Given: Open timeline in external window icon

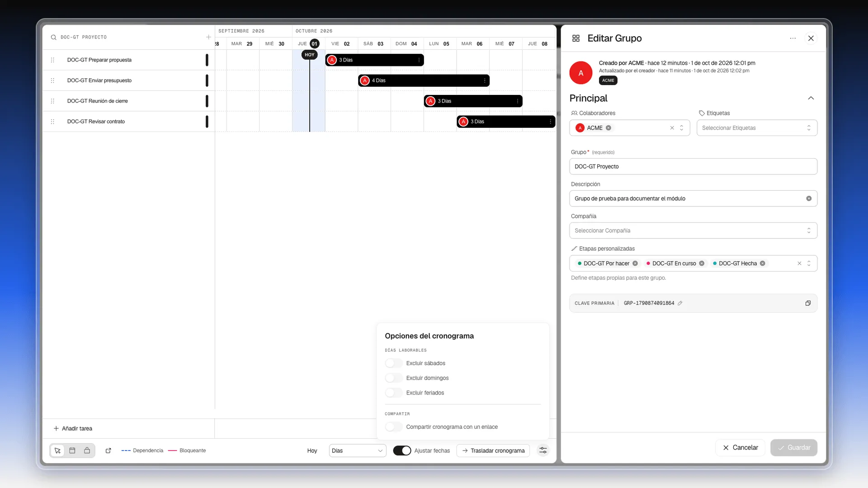Looking at the screenshot, I should [x=108, y=450].
